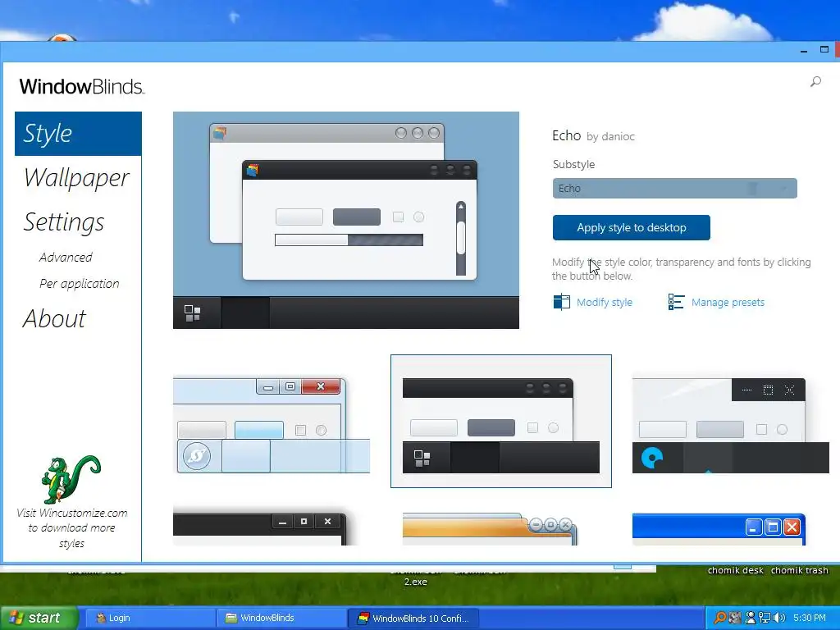The height and width of the screenshot is (630, 840).
Task: Click WindowBlinds 10 Config taskbar button
Action: tap(413, 618)
